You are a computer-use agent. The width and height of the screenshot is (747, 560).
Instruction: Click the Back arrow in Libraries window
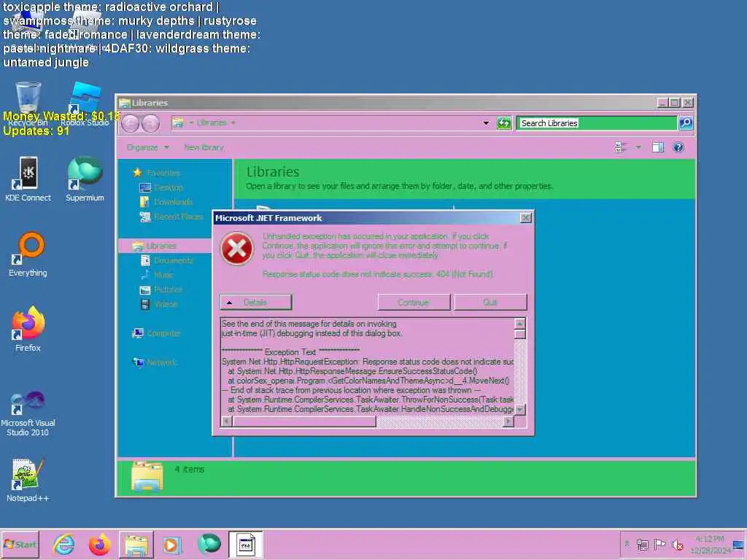[x=130, y=124]
